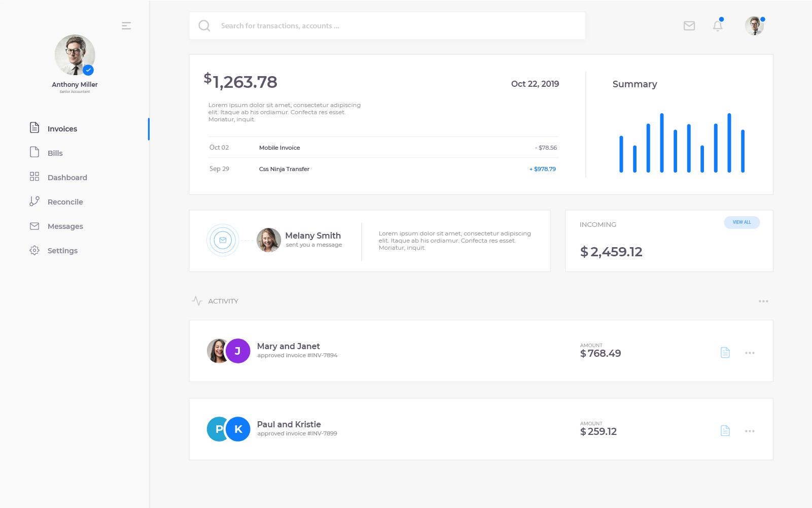This screenshot has width=812, height=508.
Task: Click Melany Smith's message avatar
Action: [x=269, y=240]
